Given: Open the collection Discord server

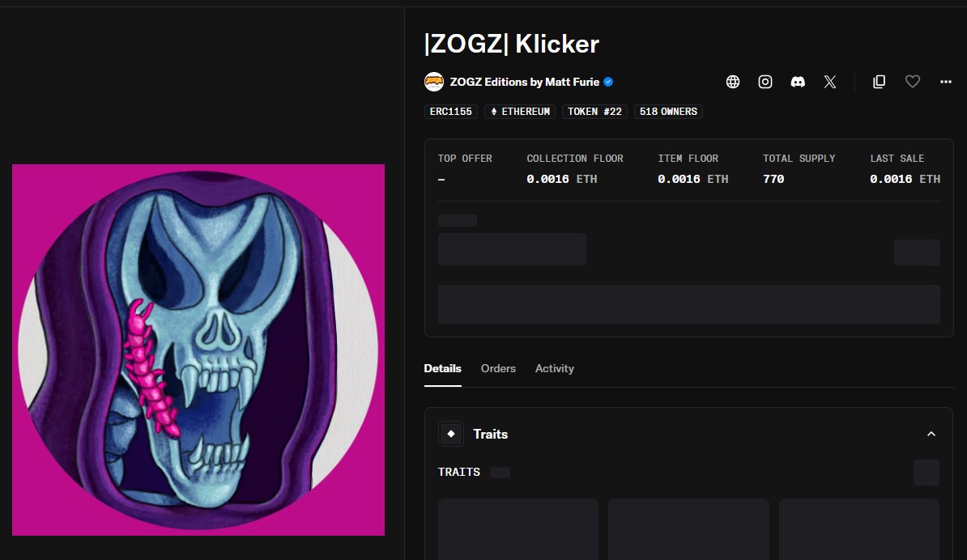Looking at the screenshot, I should click(x=798, y=82).
